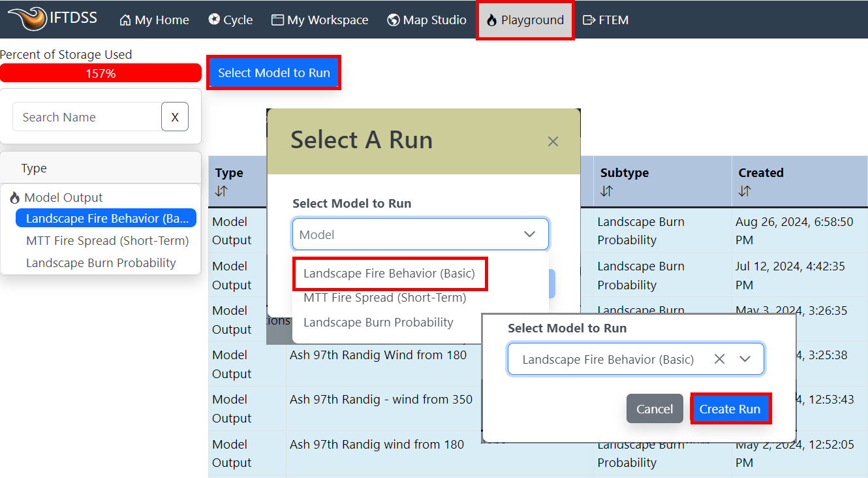
Task: Click the FTEM exit arrow icon
Action: click(x=589, y=20)
